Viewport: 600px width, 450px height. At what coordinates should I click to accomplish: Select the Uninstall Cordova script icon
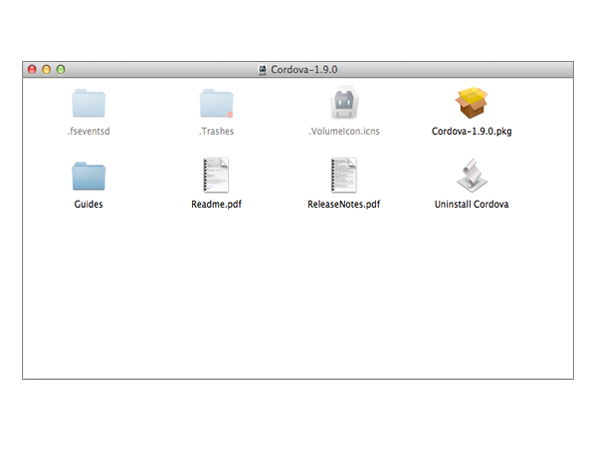point(472,176)
